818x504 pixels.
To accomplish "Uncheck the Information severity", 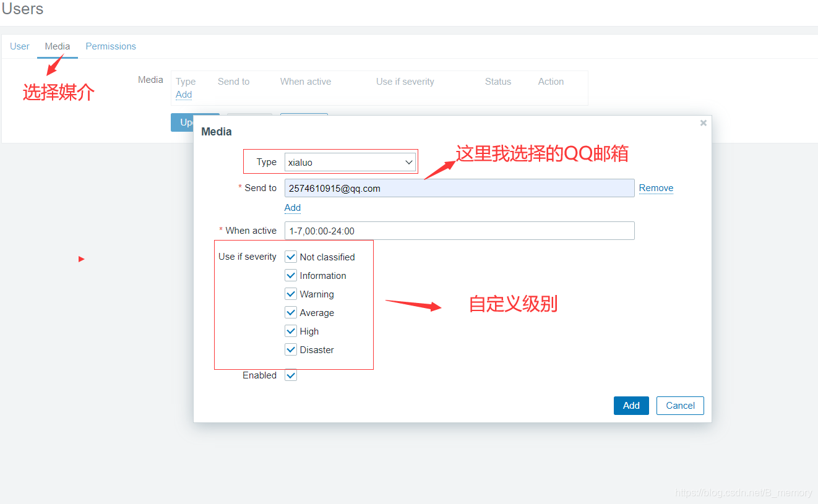I will (291, 275).
